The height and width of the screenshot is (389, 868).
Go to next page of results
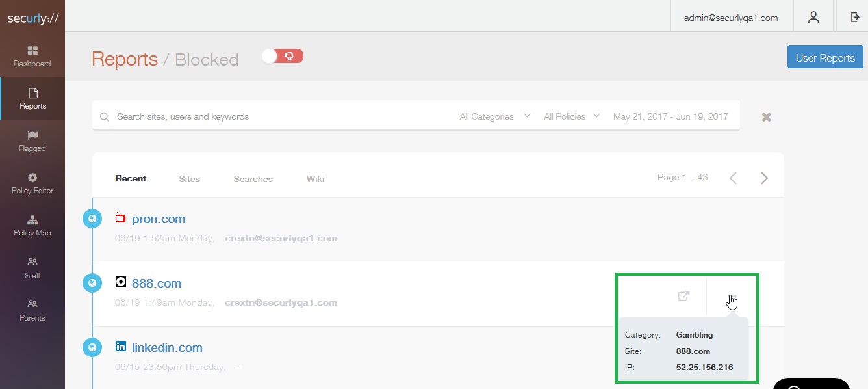[764, 178]
